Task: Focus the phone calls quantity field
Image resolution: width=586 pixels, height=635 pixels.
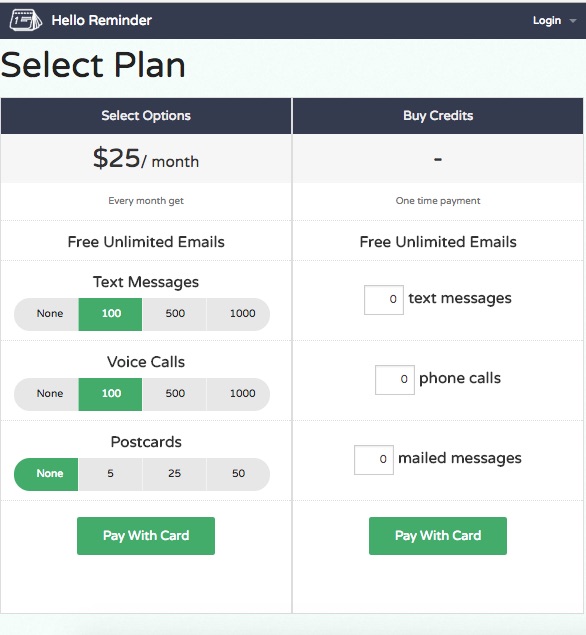Action: coord(395,380)
